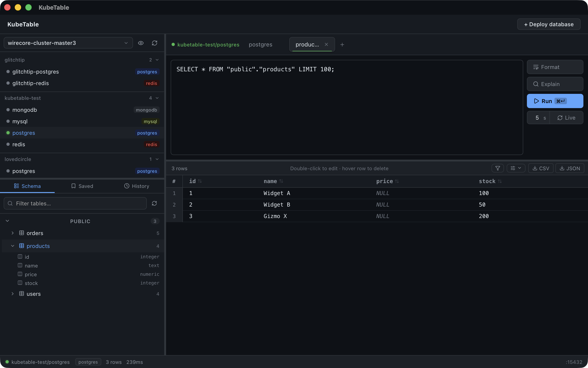Expand the users table
The width and height of the screenshot is (588, 368).
click(x=13, y=294)
